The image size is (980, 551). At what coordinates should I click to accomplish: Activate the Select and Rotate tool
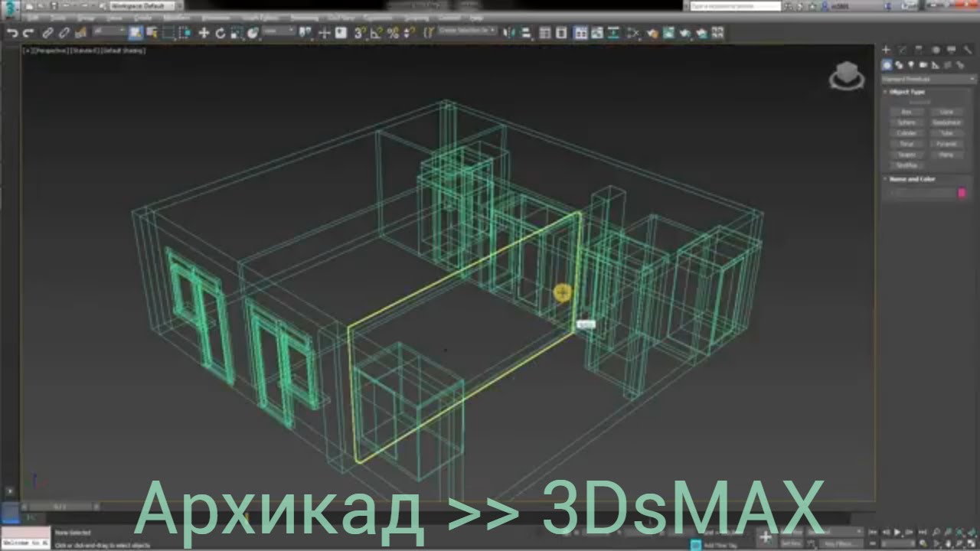220,33
